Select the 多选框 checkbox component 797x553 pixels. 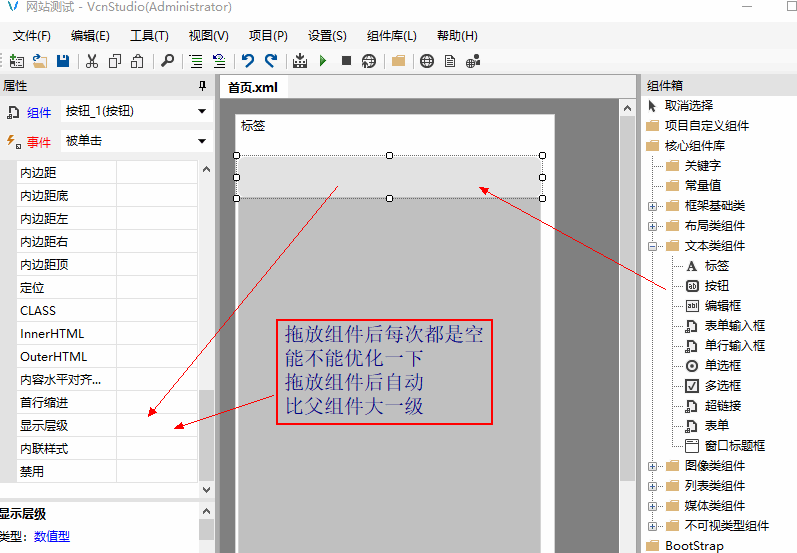[721, 385]
